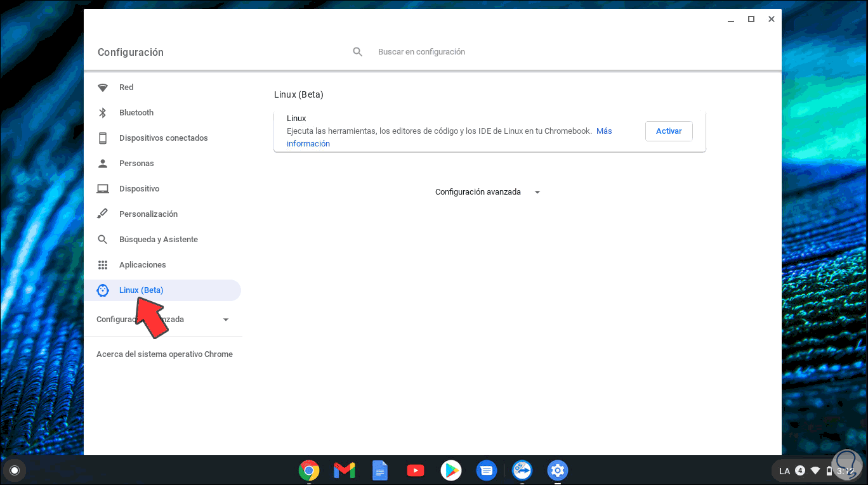Screen dimensions: 868x485
Task: Click the grid icon beside Aplicaciones
Action: pyautogui.click(x=103, y=265)
